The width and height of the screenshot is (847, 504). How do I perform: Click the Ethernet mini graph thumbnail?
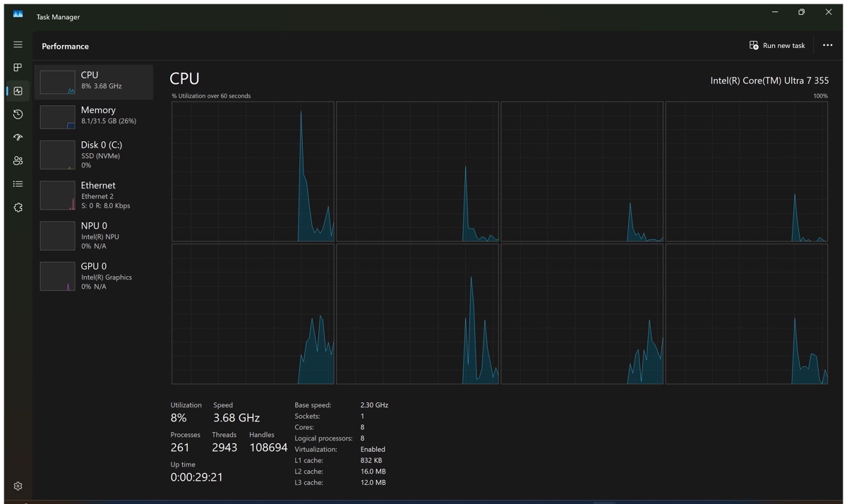click(x=57, y=196)
